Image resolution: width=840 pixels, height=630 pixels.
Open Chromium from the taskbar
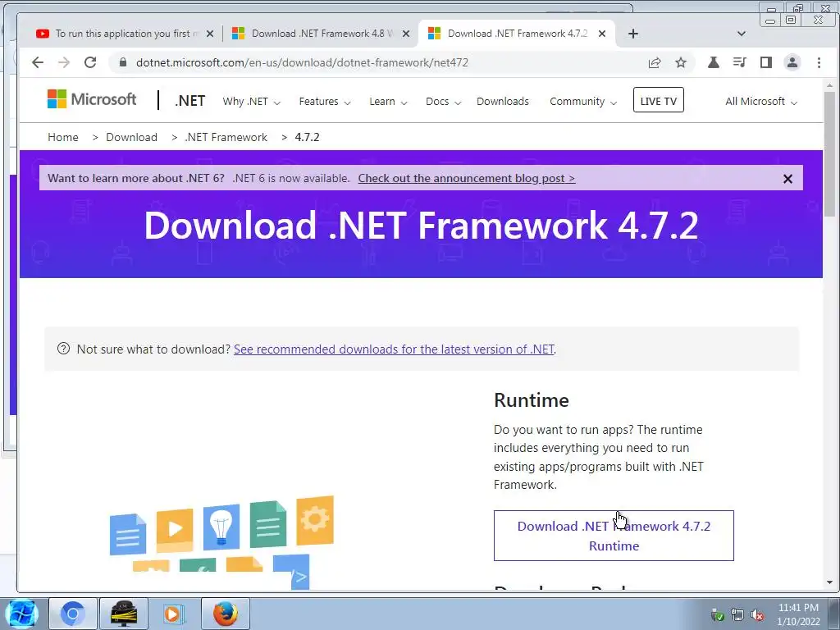[x=73, y=614]
